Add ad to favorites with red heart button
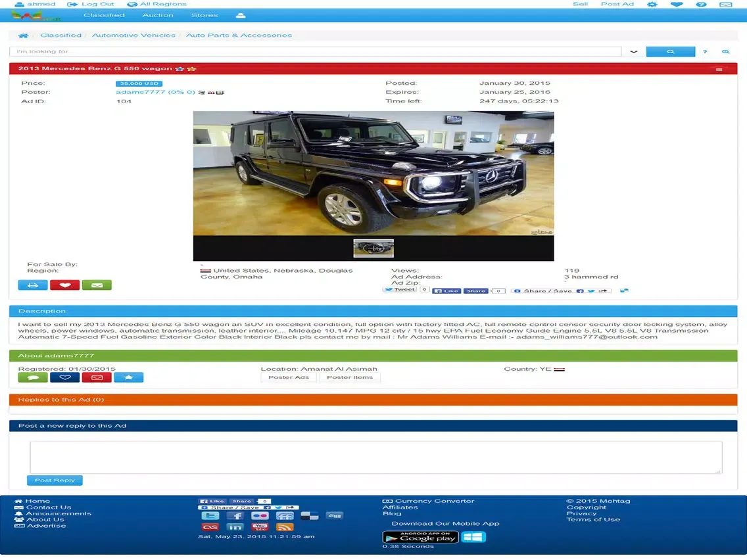The image size is (747, 560). click(x=65, y=285)
